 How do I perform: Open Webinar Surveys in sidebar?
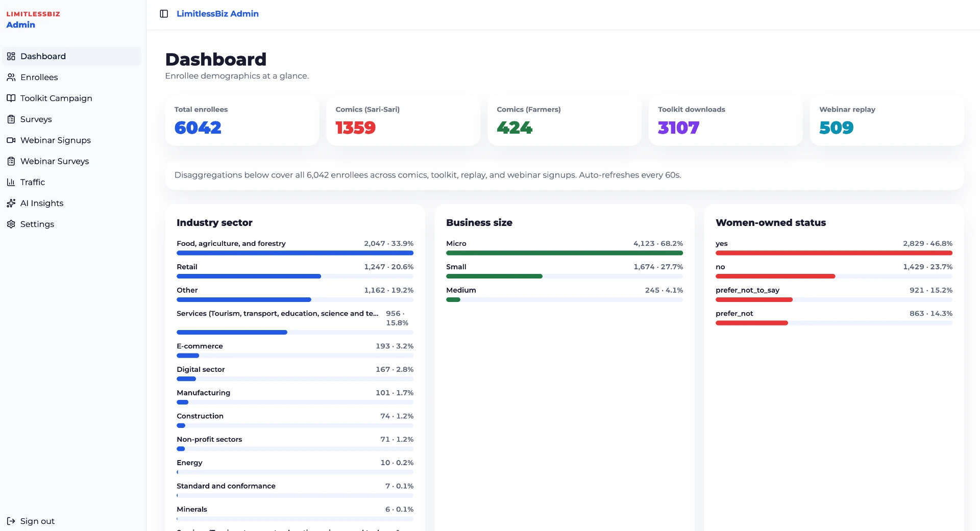[x=71, y=161]
